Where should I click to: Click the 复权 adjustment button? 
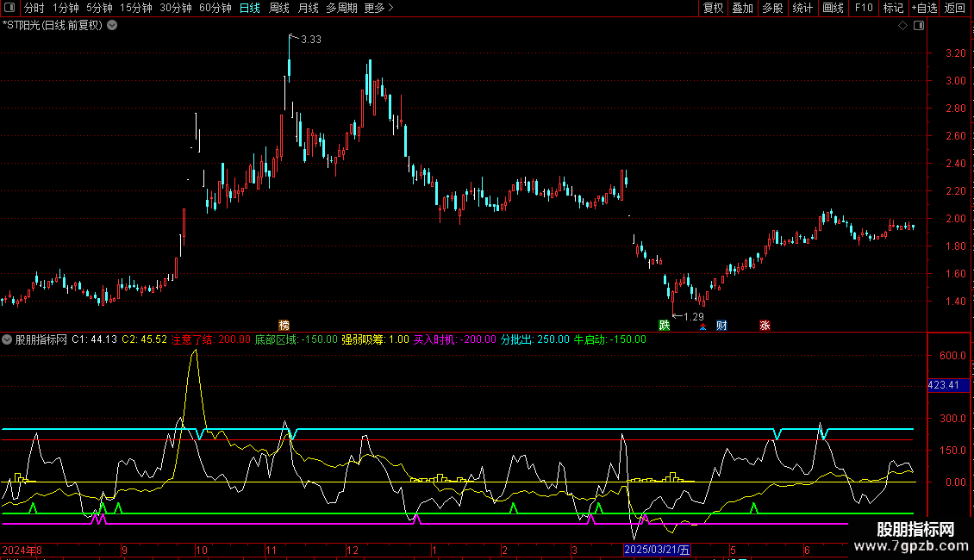pos(713,8)
